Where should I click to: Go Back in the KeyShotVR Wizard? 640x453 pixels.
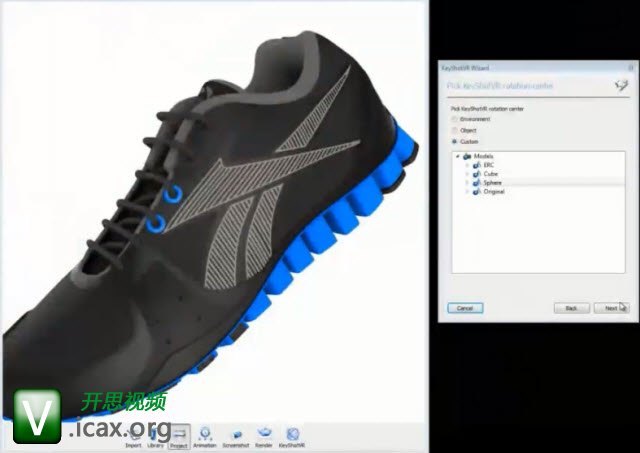(x=571, y=308)
